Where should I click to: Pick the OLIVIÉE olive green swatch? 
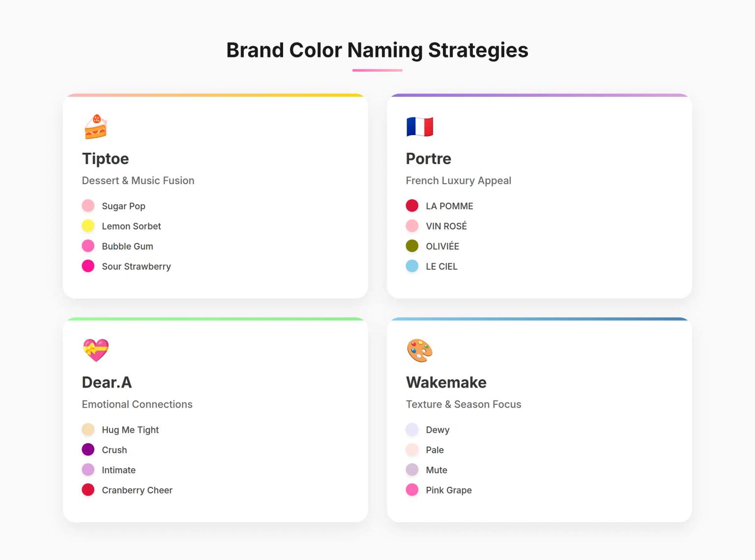point(412,246)
